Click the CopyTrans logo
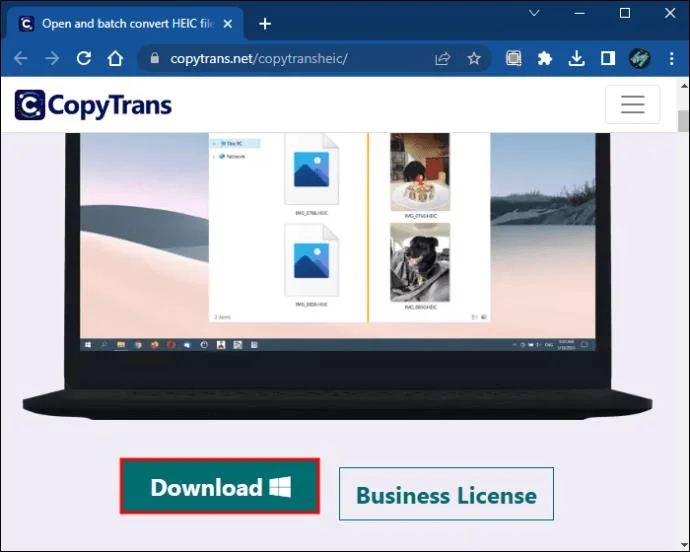This screenshot has width=690, height=552. (93, 105)
